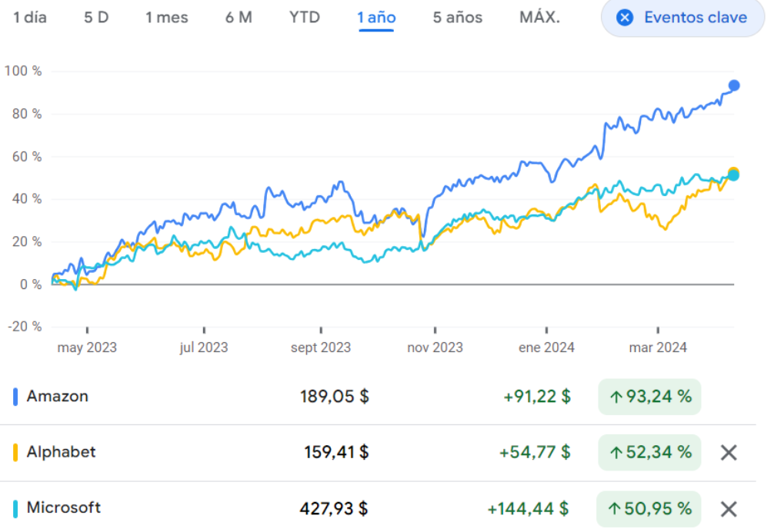Select the YTD range tab

tap(305, 18)
